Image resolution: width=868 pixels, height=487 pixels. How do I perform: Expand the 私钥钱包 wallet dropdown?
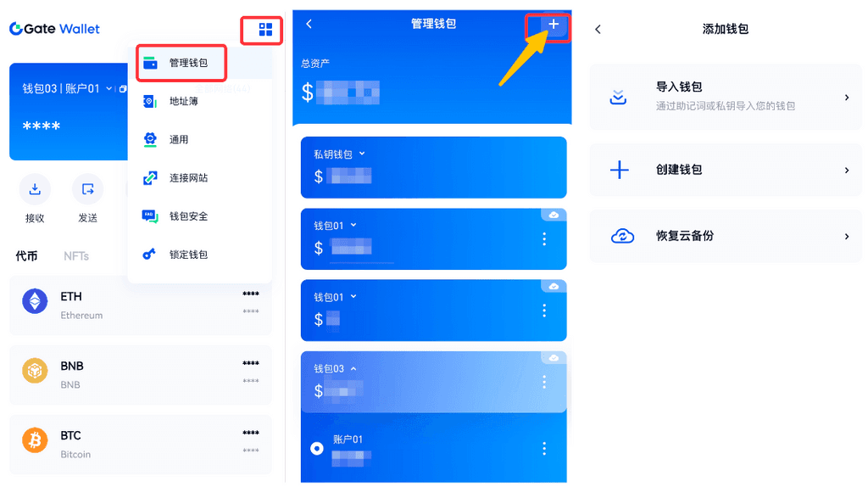pos(362,154)
